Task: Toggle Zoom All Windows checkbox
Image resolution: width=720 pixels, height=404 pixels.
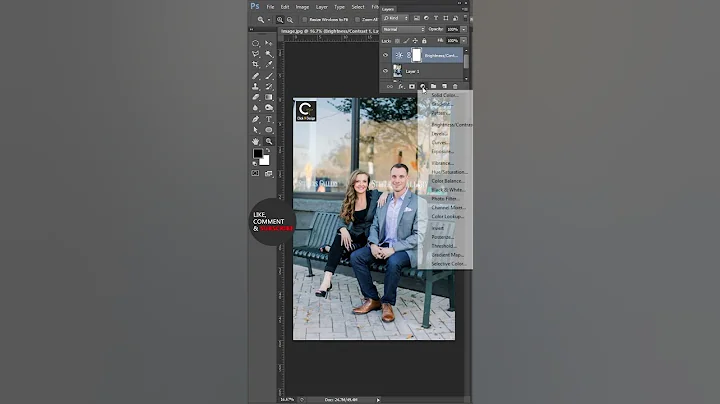Action: pos(358,20)
